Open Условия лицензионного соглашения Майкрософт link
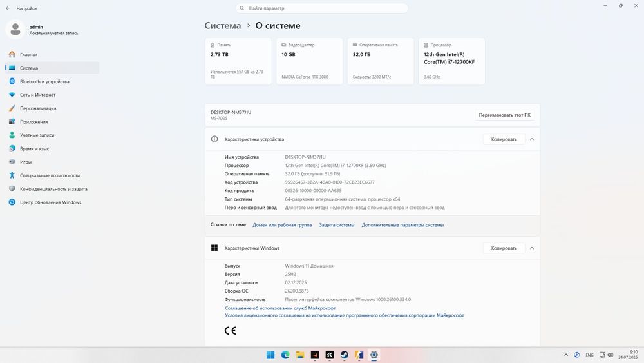644x363 pixels. coord(344,315)
